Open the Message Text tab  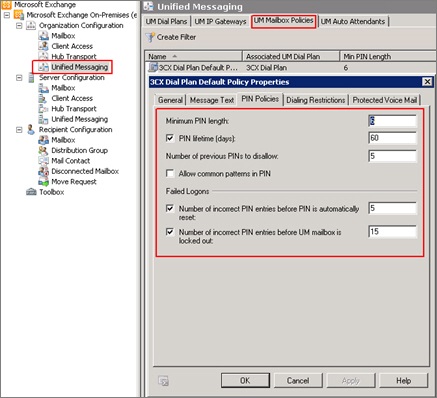(212, 100)
